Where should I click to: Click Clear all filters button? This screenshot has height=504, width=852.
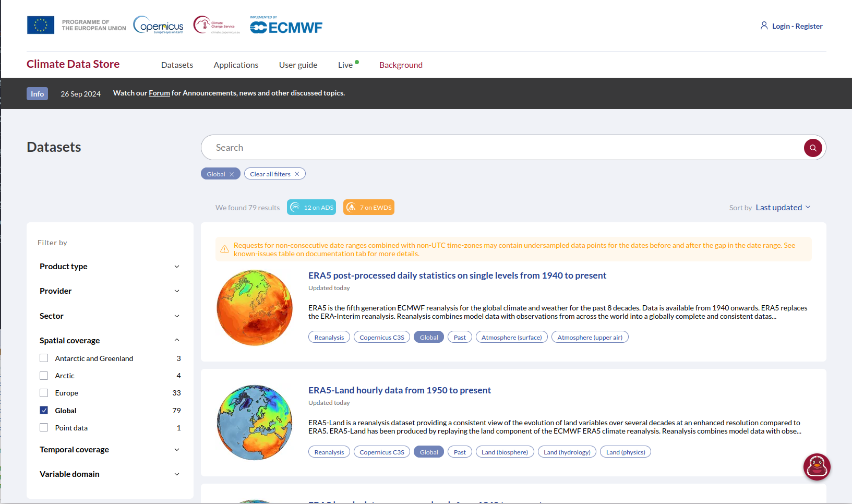pyautogui.click(x=274, y=174)
